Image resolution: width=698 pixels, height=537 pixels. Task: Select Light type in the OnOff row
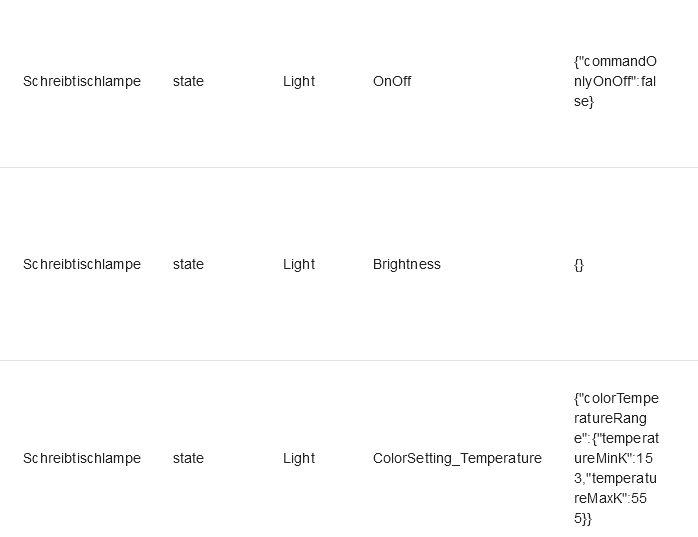299,81
